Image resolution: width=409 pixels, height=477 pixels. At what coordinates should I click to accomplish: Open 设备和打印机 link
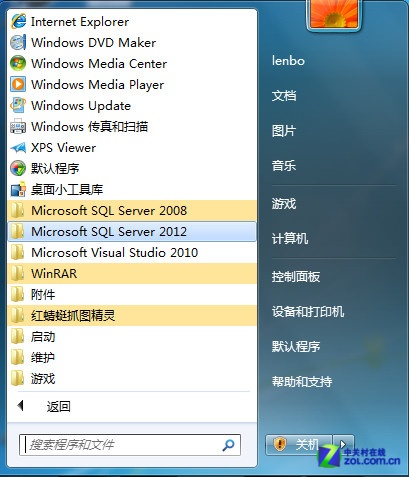(x=308, y=312)
